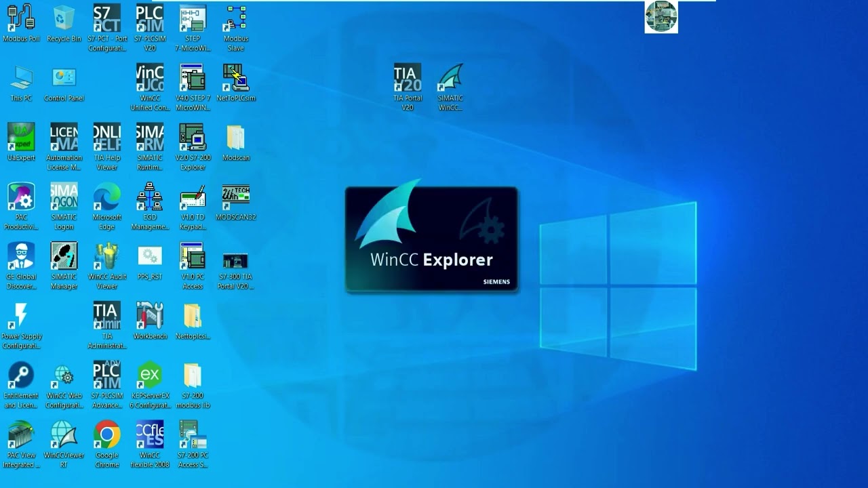Open Modbus Slave shortcut
The width and height of the screenshot is (868, 488).
pyautogui.click(x=235, y=28)
